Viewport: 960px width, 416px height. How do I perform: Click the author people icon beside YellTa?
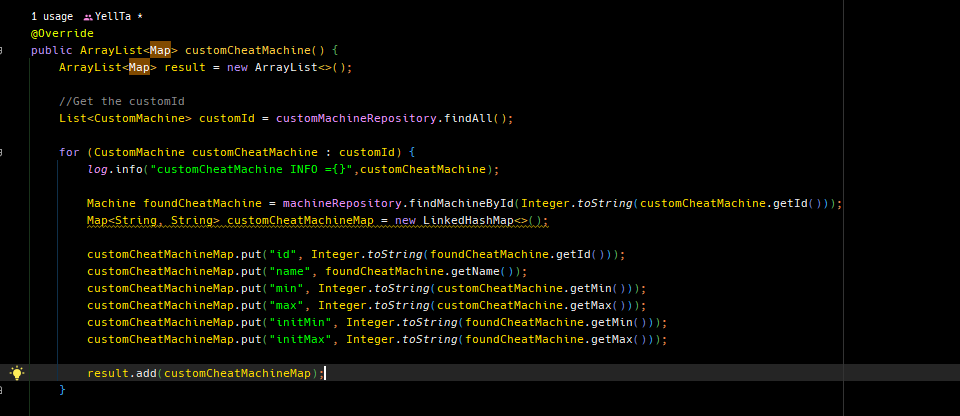point(88,17)
